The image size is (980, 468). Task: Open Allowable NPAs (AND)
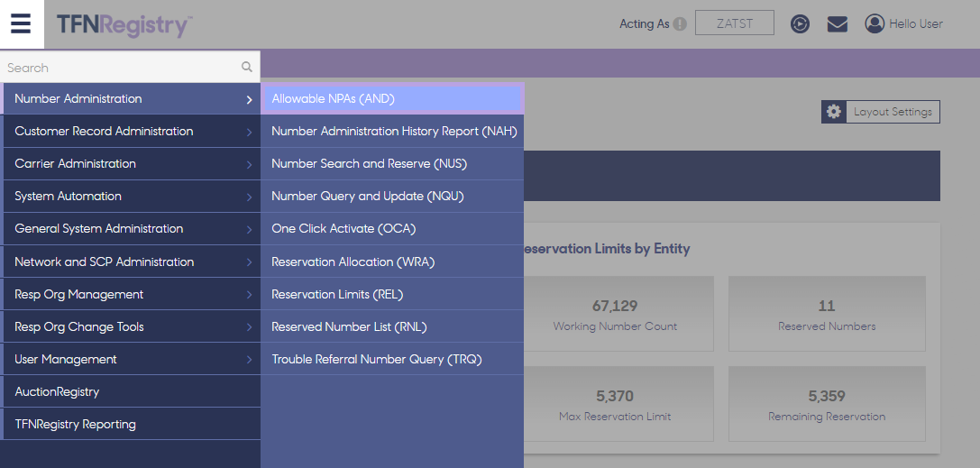tap(392, 98)
